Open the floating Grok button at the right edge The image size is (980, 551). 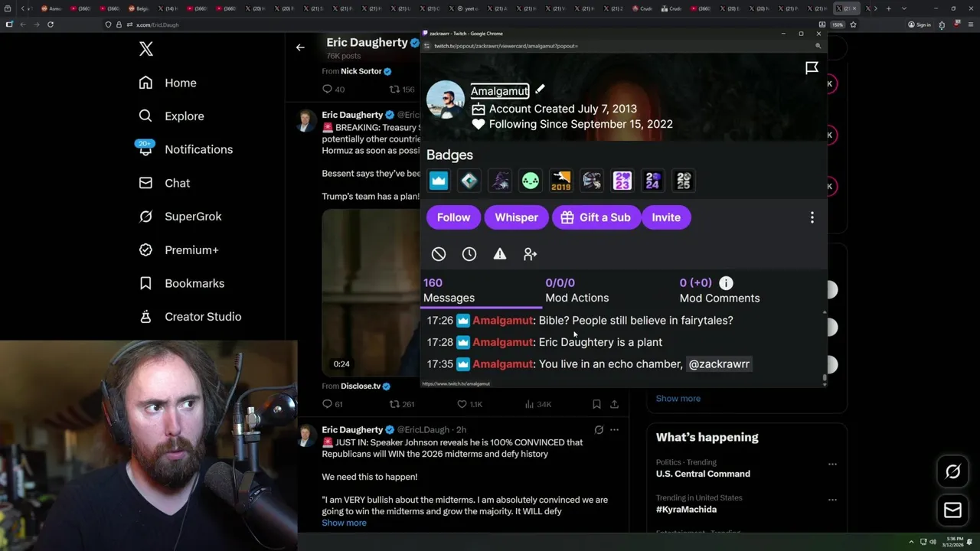952,472
